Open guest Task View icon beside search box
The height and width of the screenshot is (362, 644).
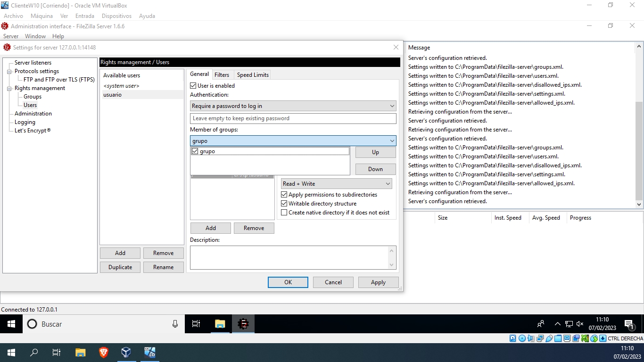coord(196,324)
